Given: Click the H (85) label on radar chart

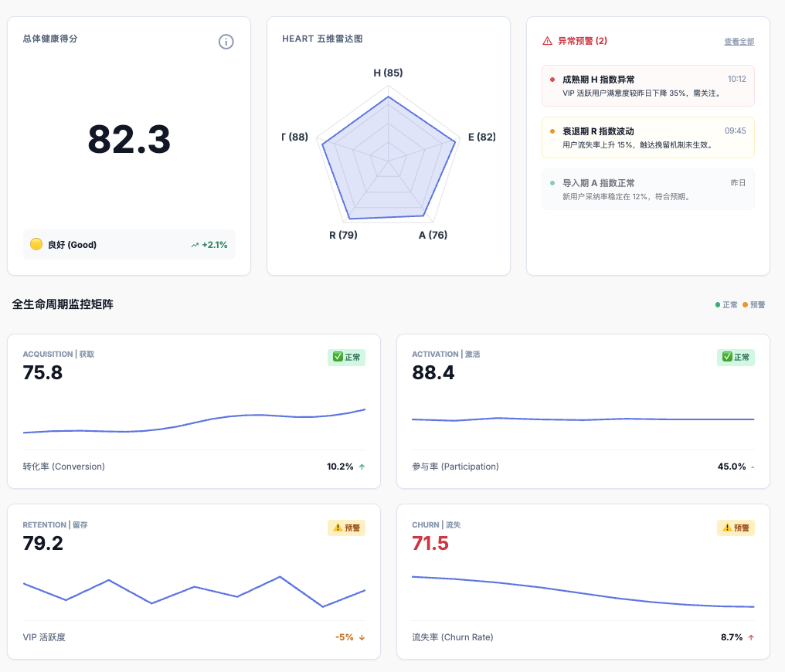Looking at the screenshot, I should (388, 73).
